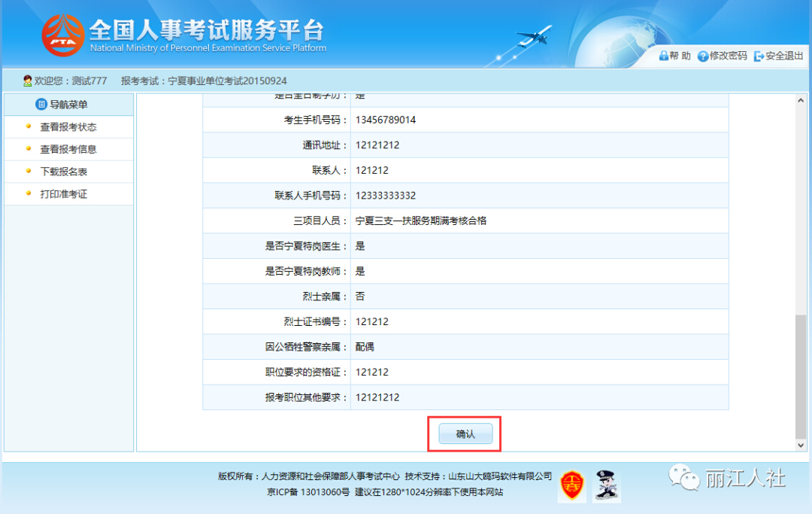The width and height of the screenshot is (812, 514).
Task: Click the 修改密码 link
Action: (x=728, y=56)
